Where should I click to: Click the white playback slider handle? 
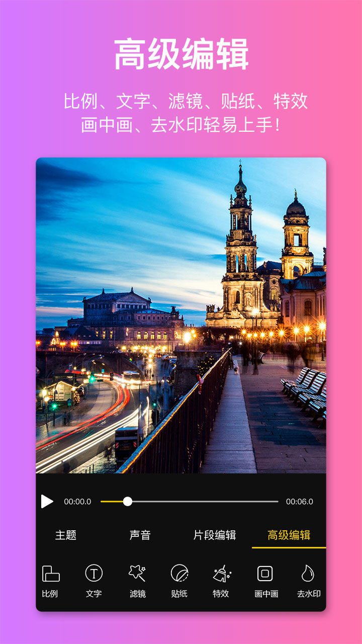click(x=128, y=501)
